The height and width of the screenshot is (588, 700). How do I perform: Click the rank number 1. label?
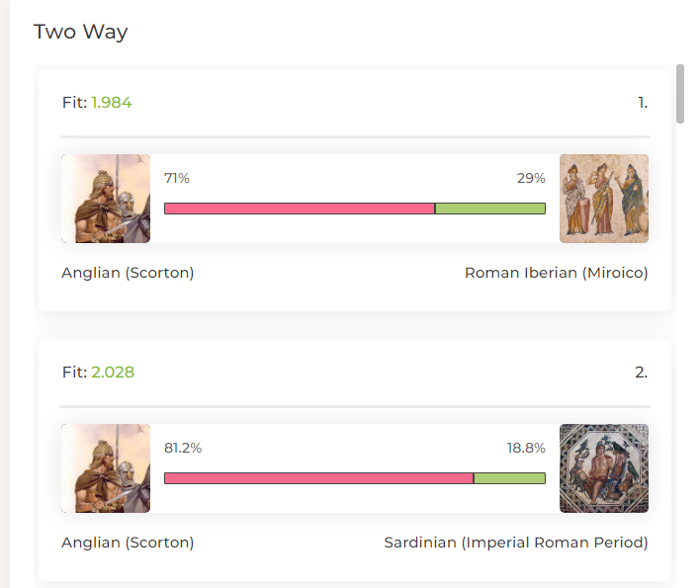tap(643, 103)
